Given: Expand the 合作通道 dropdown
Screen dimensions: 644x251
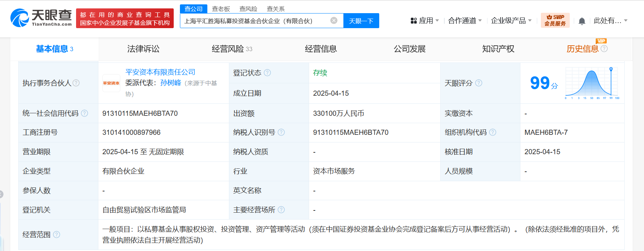Looking at the screenshot, I should [465, 21].
